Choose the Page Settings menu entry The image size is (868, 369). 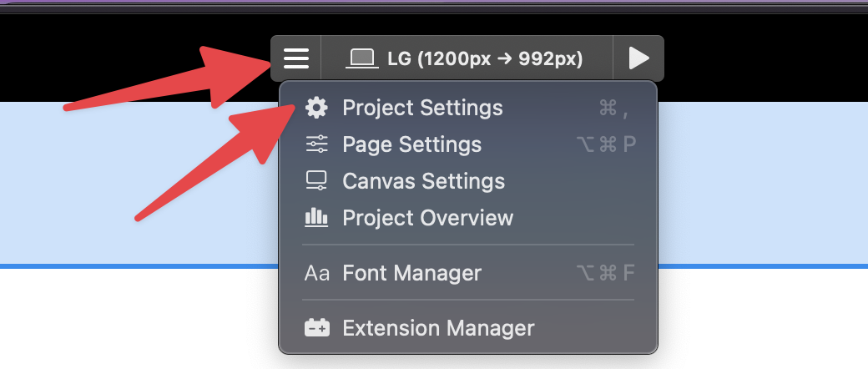411,144
